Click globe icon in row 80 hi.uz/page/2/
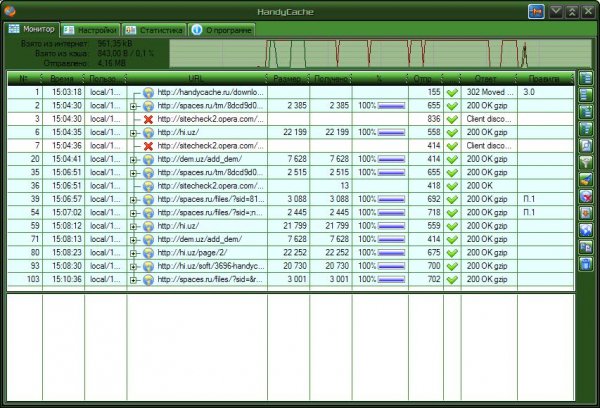600x408 pixels. point(148,253)
